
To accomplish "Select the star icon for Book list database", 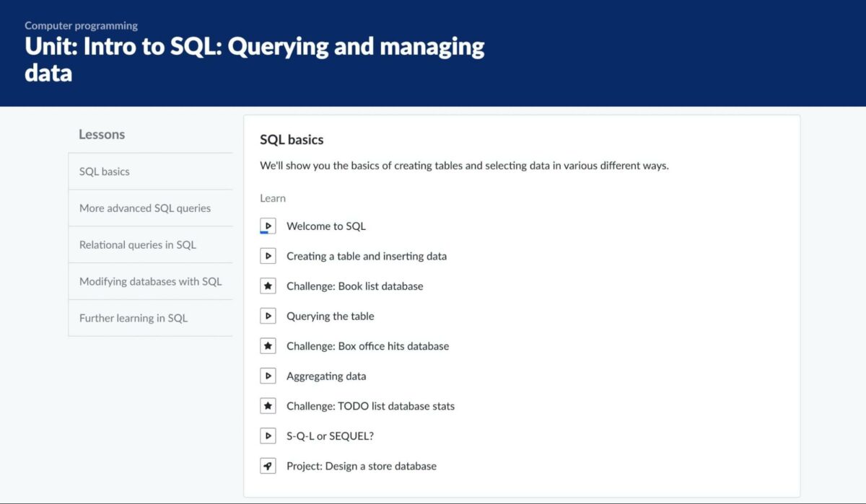I will (268, 286).
